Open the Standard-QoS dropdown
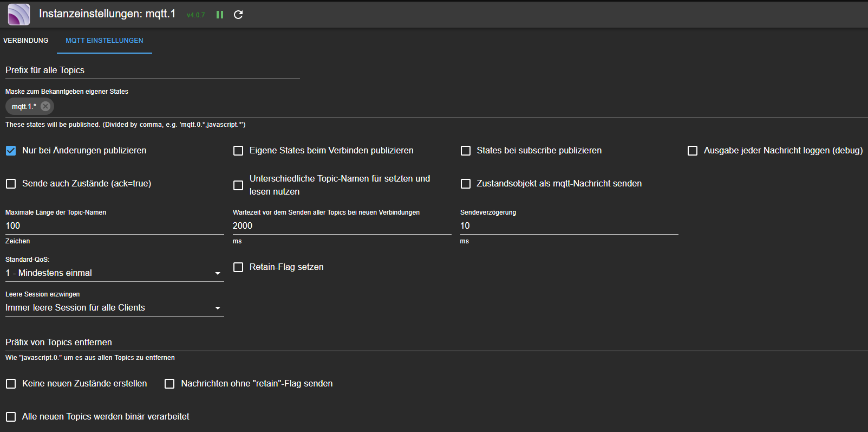The height and width of the screenshot is (432, 868). (x=114, y=273)
